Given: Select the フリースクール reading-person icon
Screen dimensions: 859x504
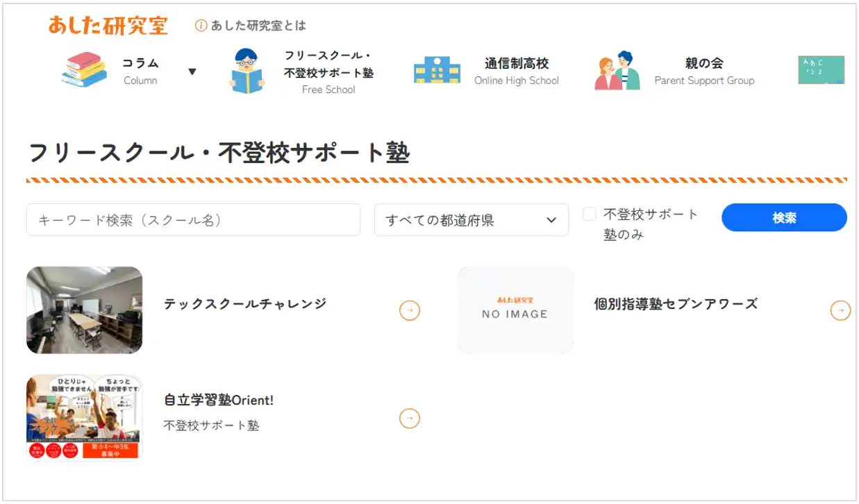Looking at the screenshot, I should click(247, 69).
